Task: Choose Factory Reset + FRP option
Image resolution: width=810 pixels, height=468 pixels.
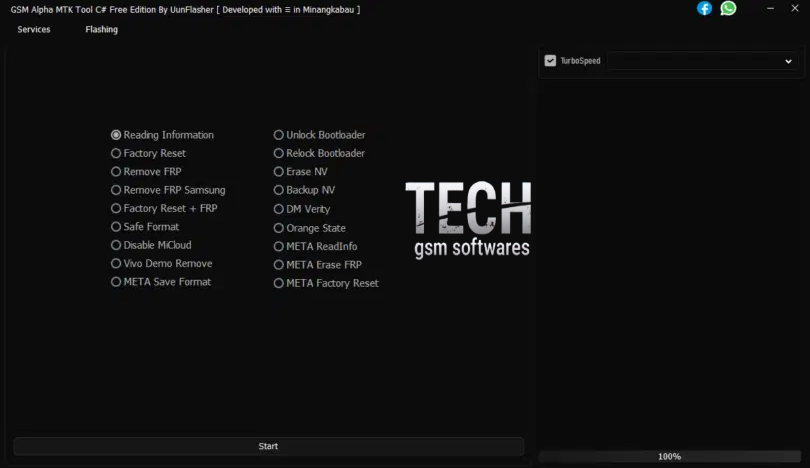Action: pyautogui.click(x=164, y=208)
